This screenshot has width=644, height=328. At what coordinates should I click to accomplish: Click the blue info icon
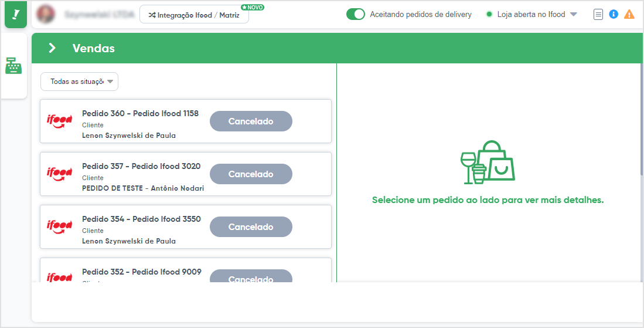click(x=614, y=15)
